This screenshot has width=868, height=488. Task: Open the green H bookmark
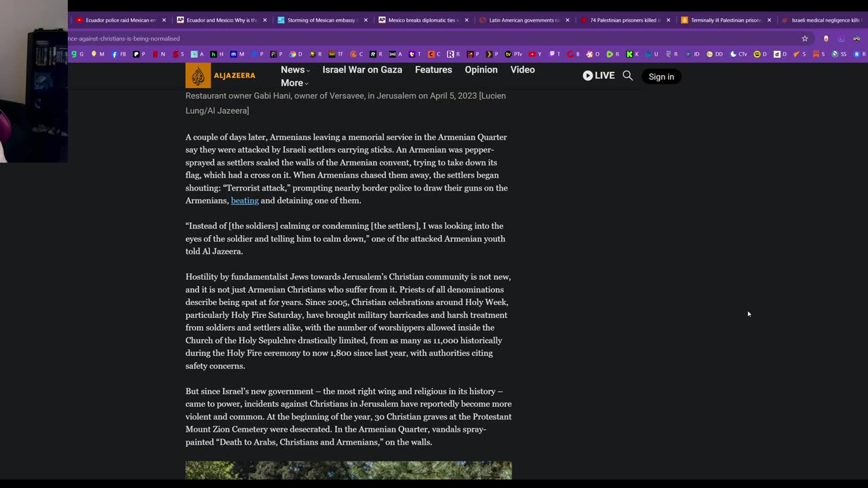pyautogui.click(x=217, y=54)
